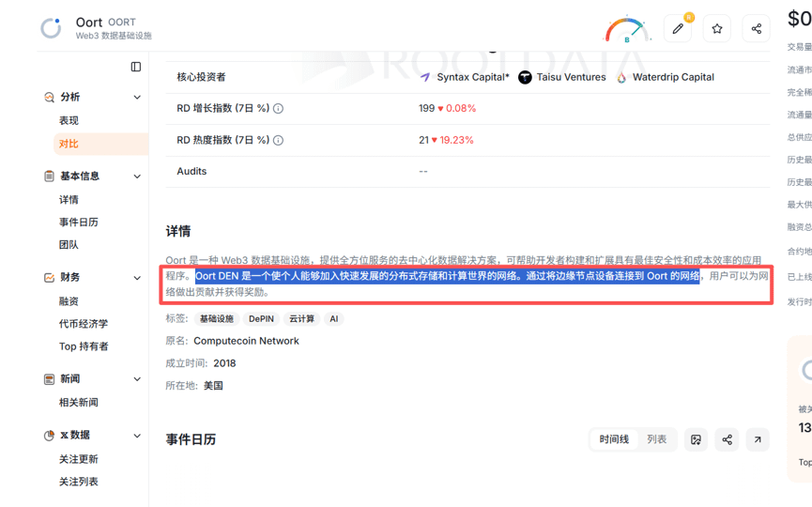Click the DePIN tag

261,319
